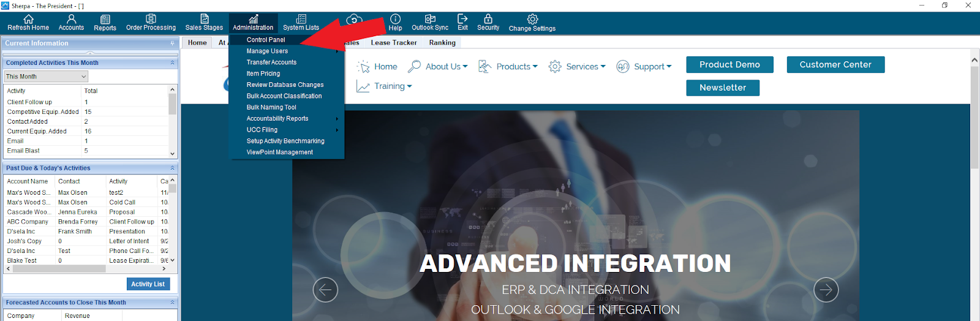
Task: Expand the Services website menu
Action: pos(603,67)
